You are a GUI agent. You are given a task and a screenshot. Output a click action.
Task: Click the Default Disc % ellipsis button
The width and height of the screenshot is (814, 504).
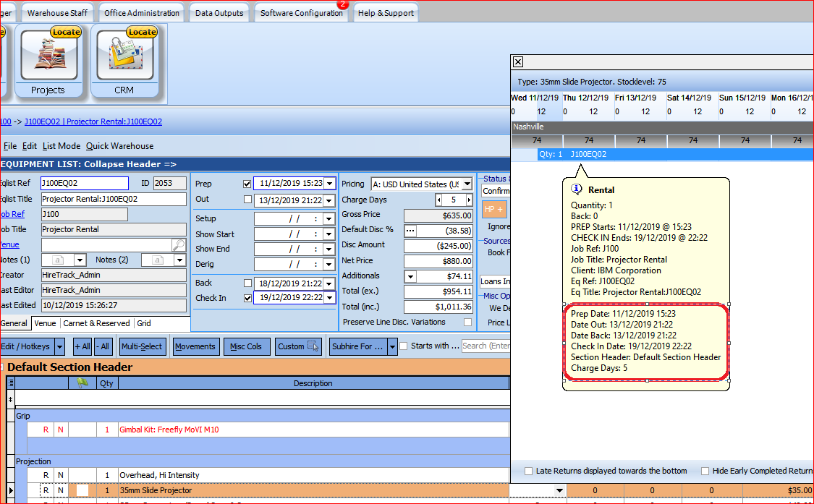410,230
